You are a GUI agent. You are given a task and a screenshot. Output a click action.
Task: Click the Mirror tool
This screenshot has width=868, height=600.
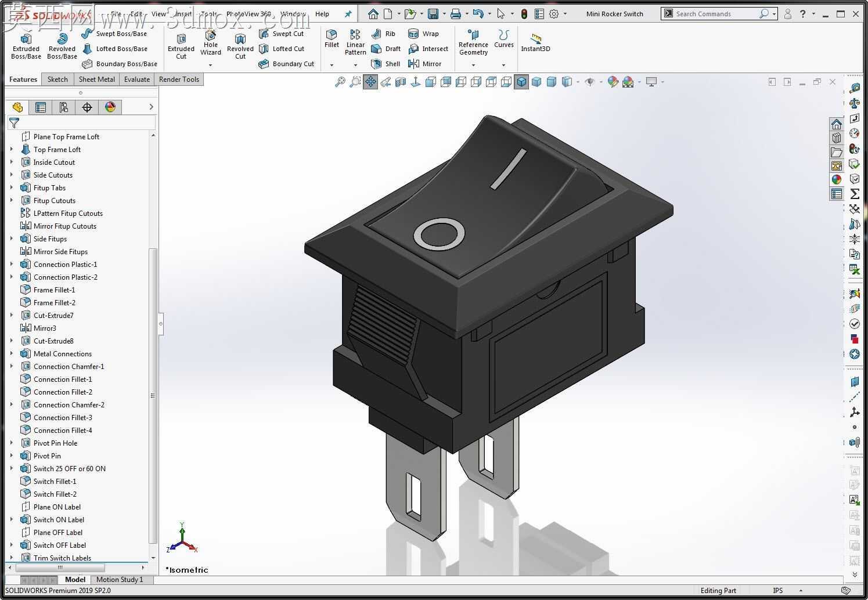click(x=424, y=64)
